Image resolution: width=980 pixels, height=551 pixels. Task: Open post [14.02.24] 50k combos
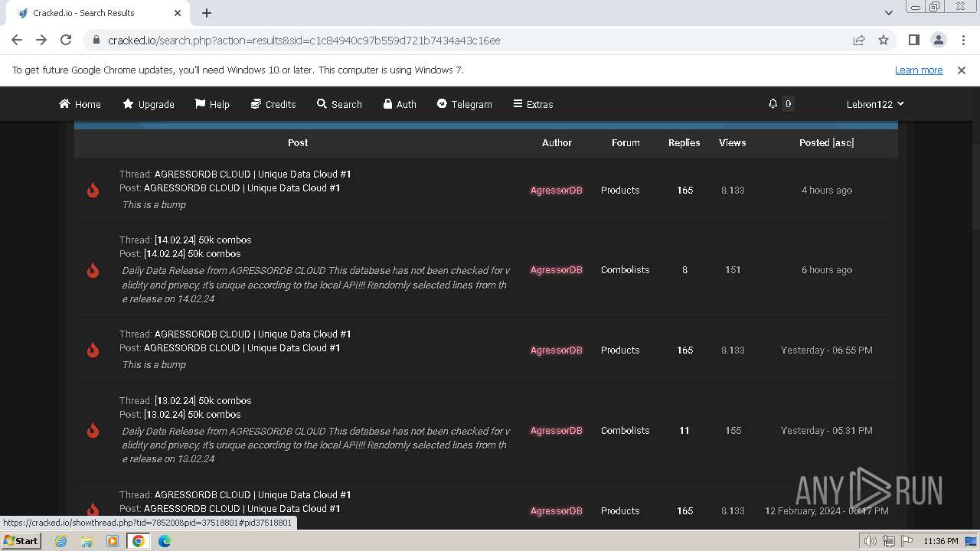[192, 253]
